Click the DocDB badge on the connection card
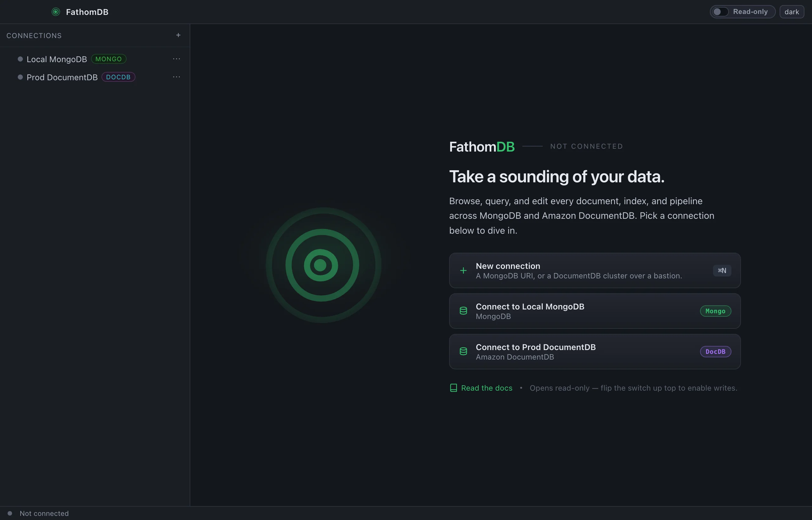Viewport: 812px width, 520px height. 715,352
